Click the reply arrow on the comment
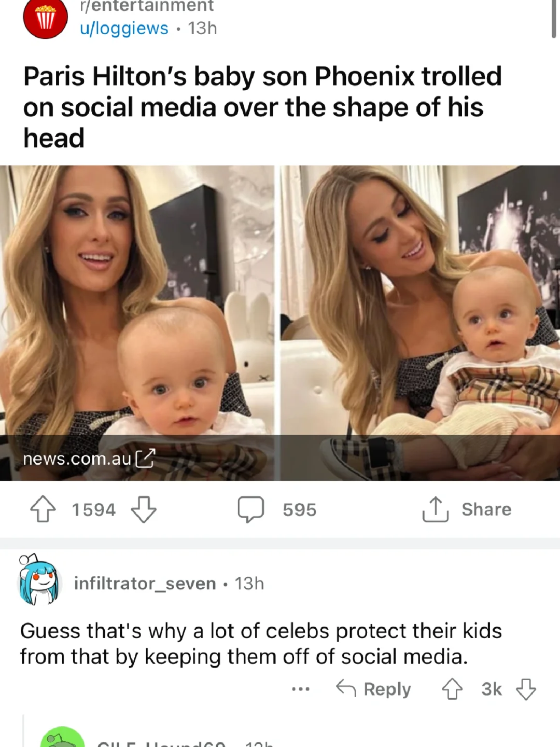The image size is (560, 747). [346, 689]
